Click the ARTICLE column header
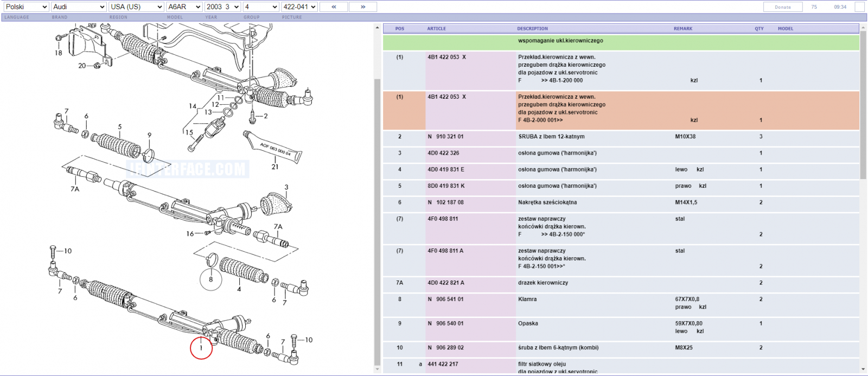Screen dimensions: 868x376 point(436,29)
